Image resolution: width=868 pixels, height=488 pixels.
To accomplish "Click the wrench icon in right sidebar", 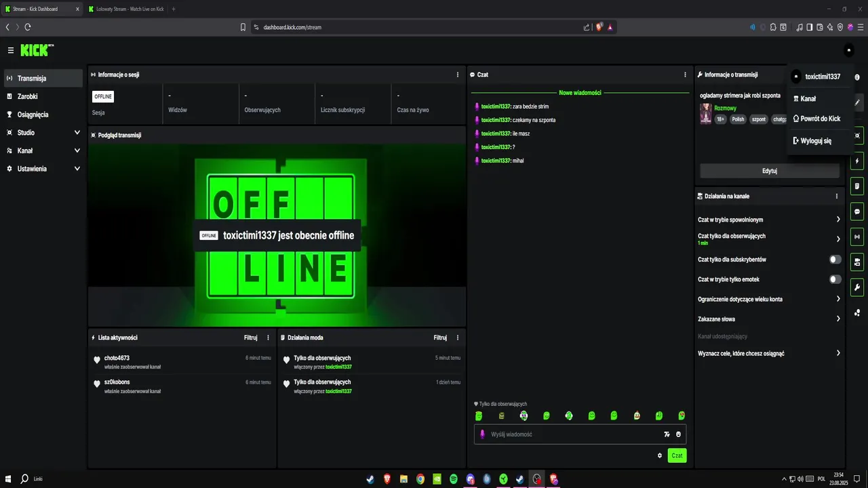I will [x=858, y=287].
